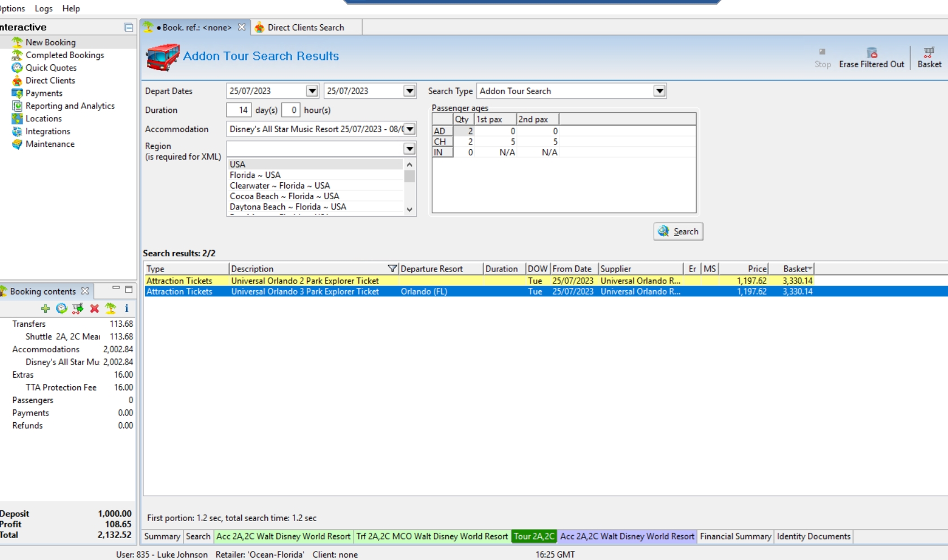This screenshot has height=560, width=948.
Task: Select USA in the region list
Action: (315, 164)
